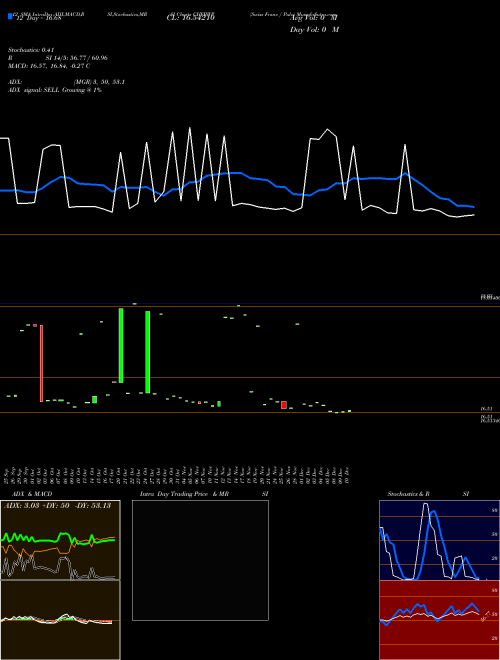Click 'ADX signal: SELL Growing @ 1%' text
The height and width of the screenshot is (660, 500).
[55, 90]
